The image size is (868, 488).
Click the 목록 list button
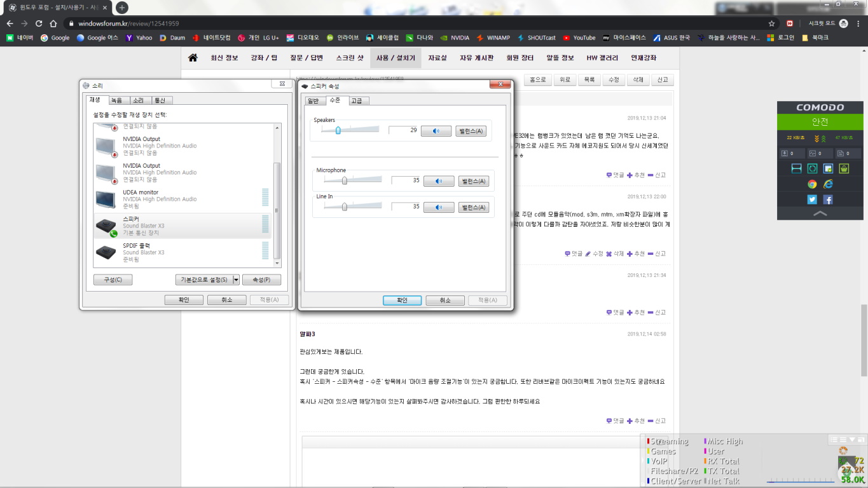(589, 80)
